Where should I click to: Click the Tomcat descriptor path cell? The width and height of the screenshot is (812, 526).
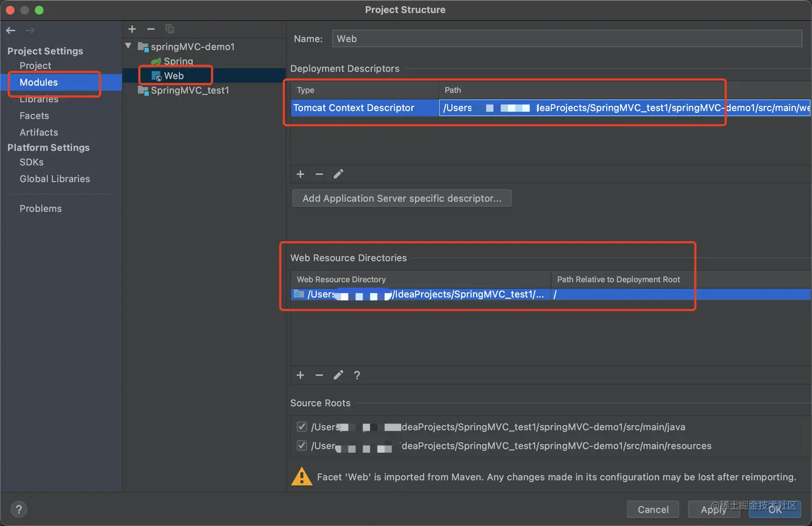coord(625,108)
